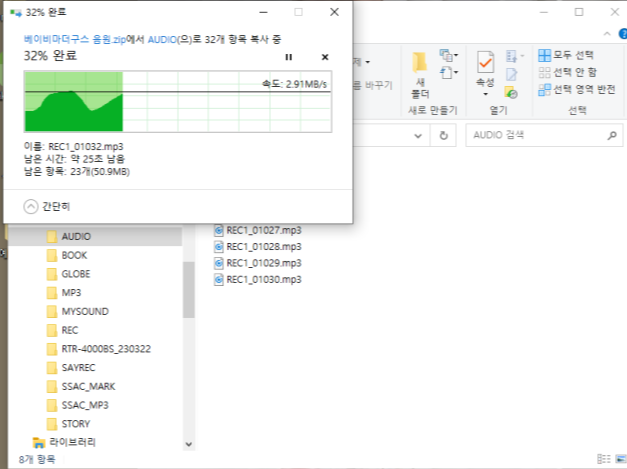This screenshot has height=469, width=627.
Task: Click the AUDIO folder icon in tree
Action: tap(52, 237)
